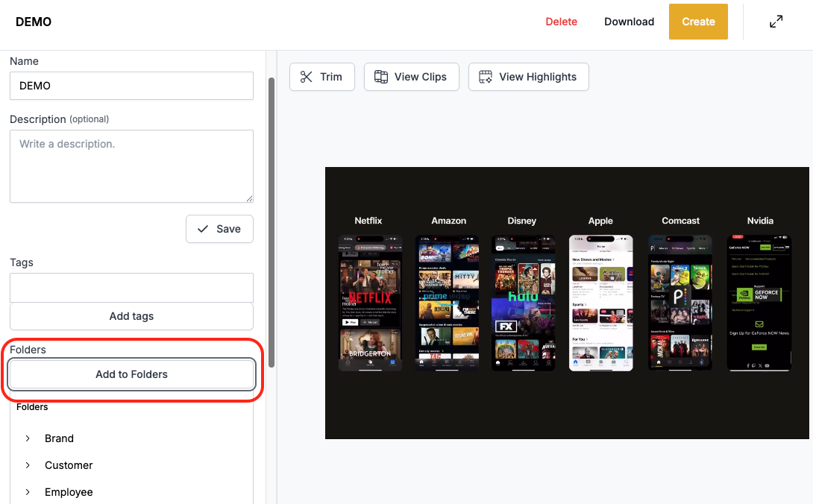Screen dimensions: 813x504
Task: Click the Name input field containing DEMO
Action: [x=132, y=86]
